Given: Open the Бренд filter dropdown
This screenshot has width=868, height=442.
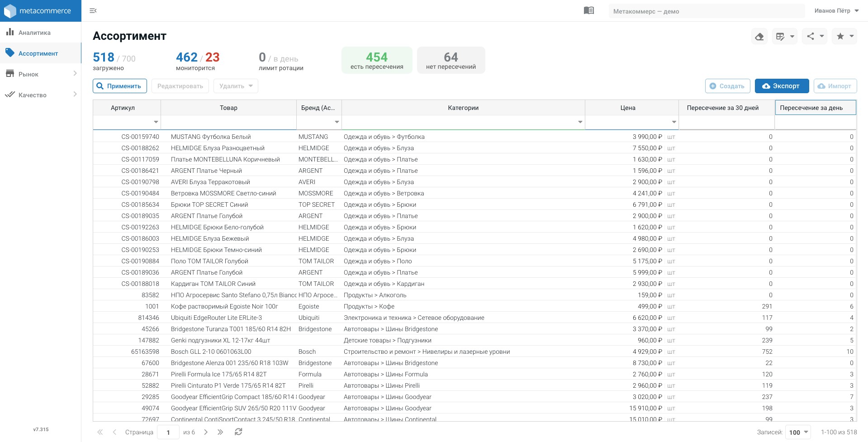Looking at the screenshot, I should pyautogui.click(x=337, y=122).
